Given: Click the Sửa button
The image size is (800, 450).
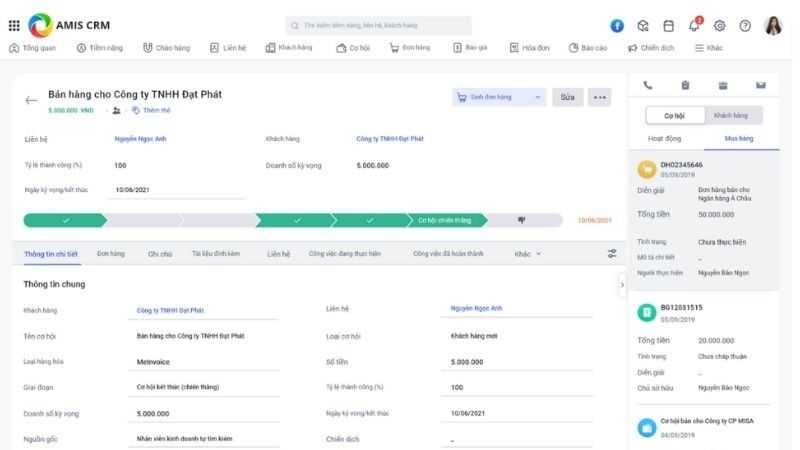Looking at the screenshot, I should click(567, 97).
